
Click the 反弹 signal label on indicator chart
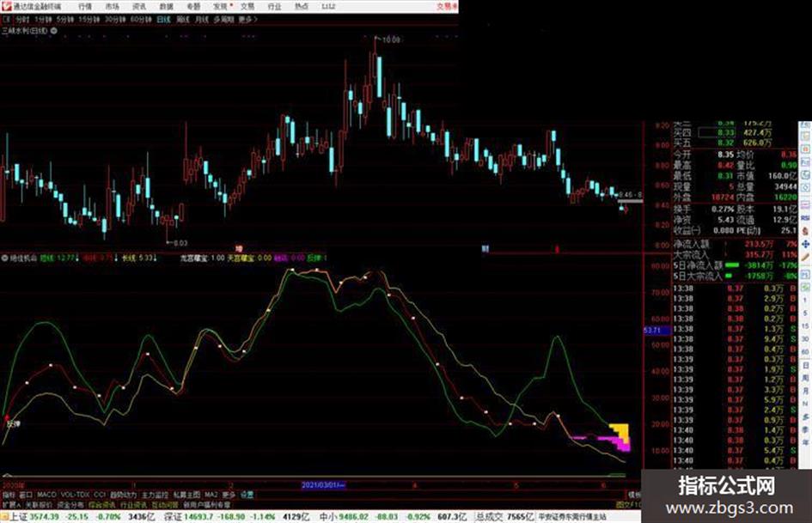click(x=13, y=423)
